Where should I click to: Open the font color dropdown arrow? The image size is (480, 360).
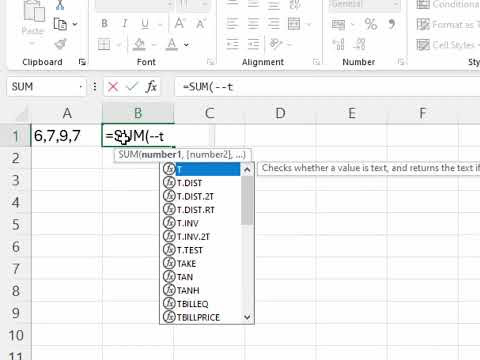186,45
